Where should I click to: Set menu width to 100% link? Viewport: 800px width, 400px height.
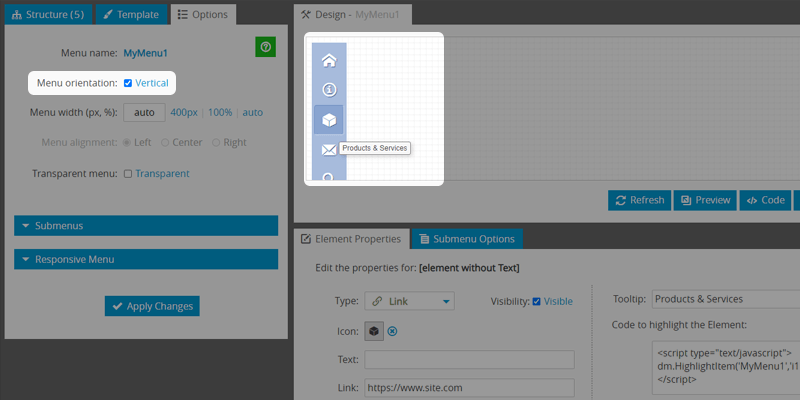click(x=220, y=112)
